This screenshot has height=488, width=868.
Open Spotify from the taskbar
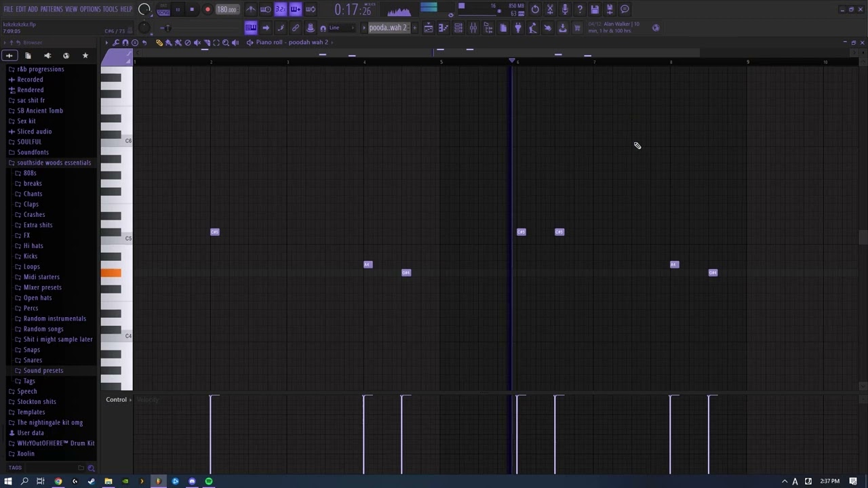pyautogui.click(x=209, y=481)
